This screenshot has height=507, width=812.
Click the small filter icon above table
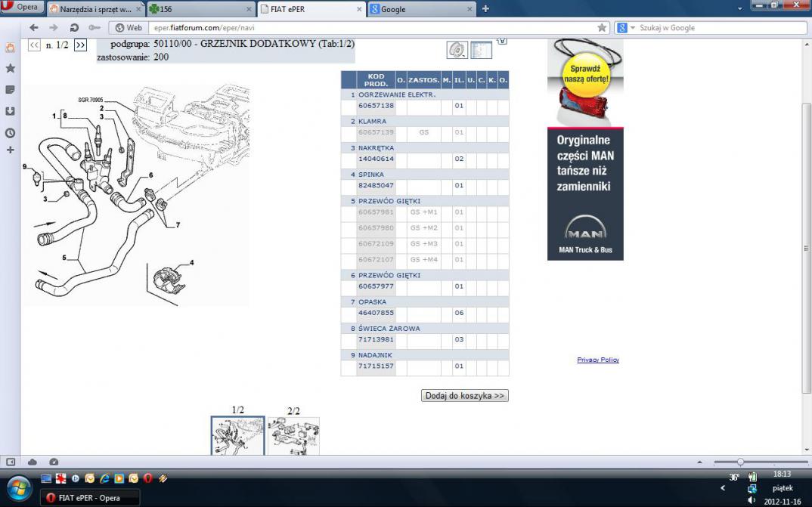(x=502, y=41)
